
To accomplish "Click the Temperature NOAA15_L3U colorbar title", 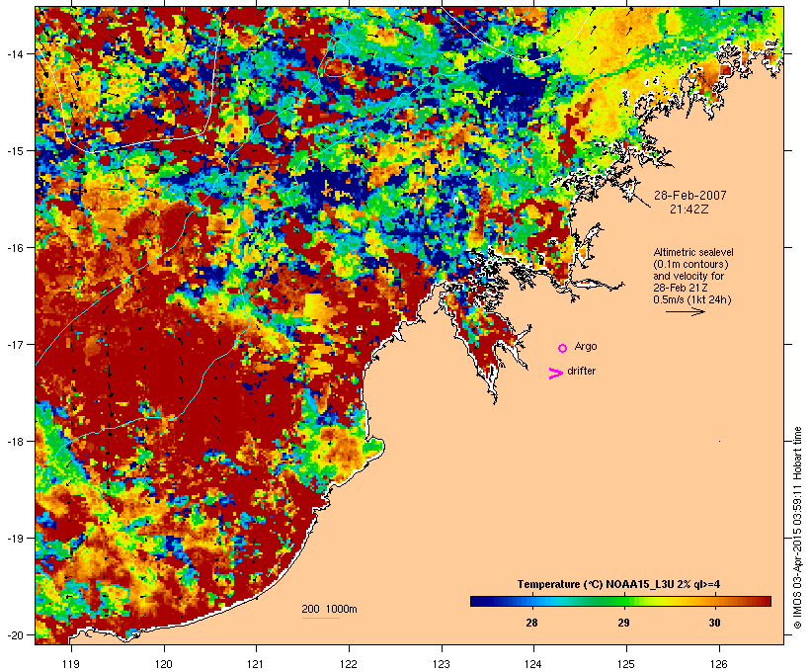I will pos(618,585).
